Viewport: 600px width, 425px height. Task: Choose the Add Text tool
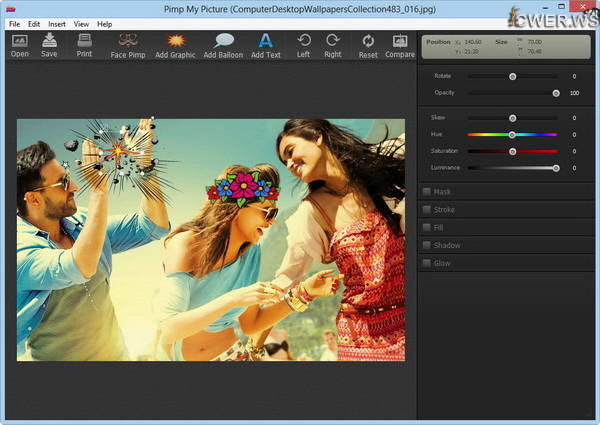(266, 42)
